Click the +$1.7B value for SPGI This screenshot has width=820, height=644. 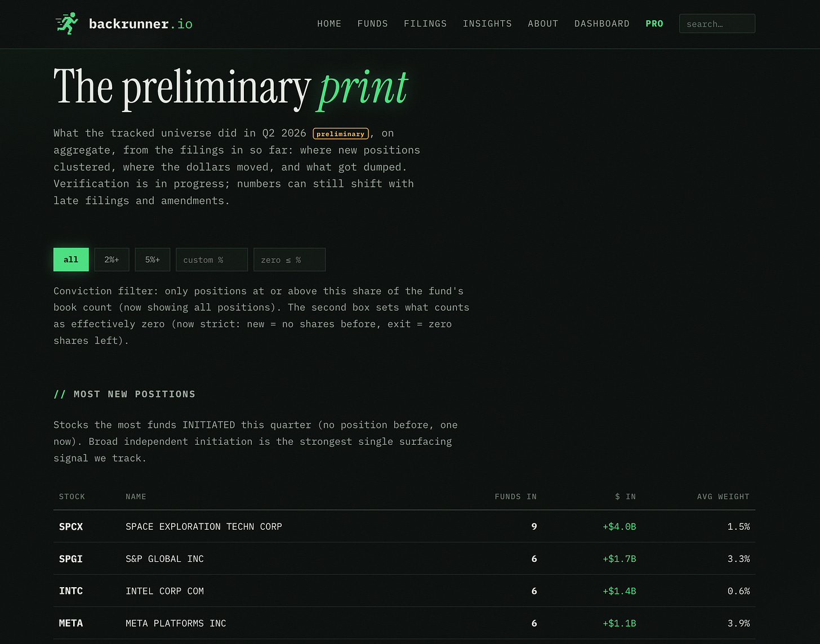point(620,558)
